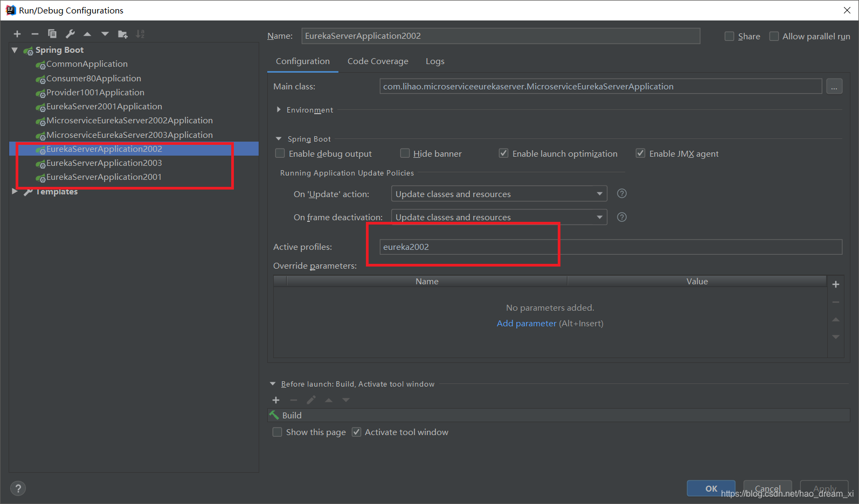Select the Build row in before launch list

pyautogui.click(x=559, y=415)
